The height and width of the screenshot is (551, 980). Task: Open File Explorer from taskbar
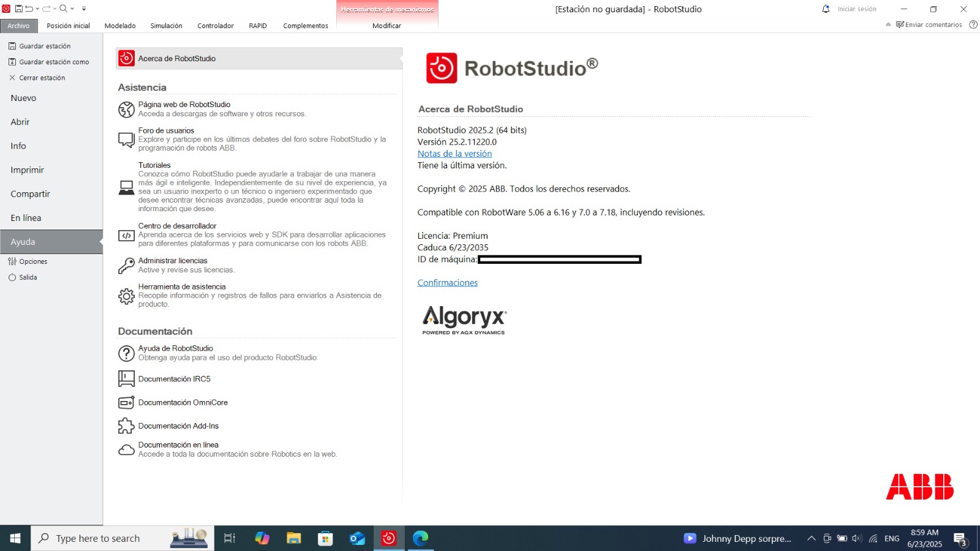pyautogui.click(x=293, y=538)
